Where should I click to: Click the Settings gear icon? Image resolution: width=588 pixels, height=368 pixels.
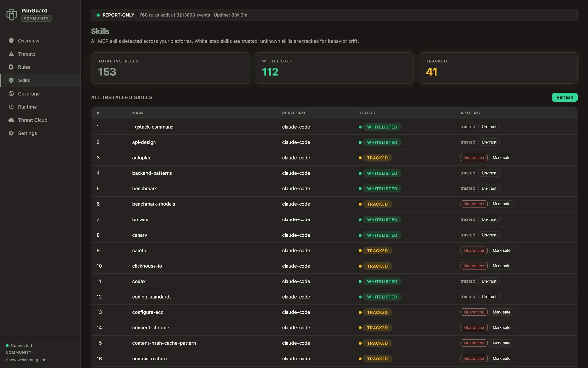(11, 133)
